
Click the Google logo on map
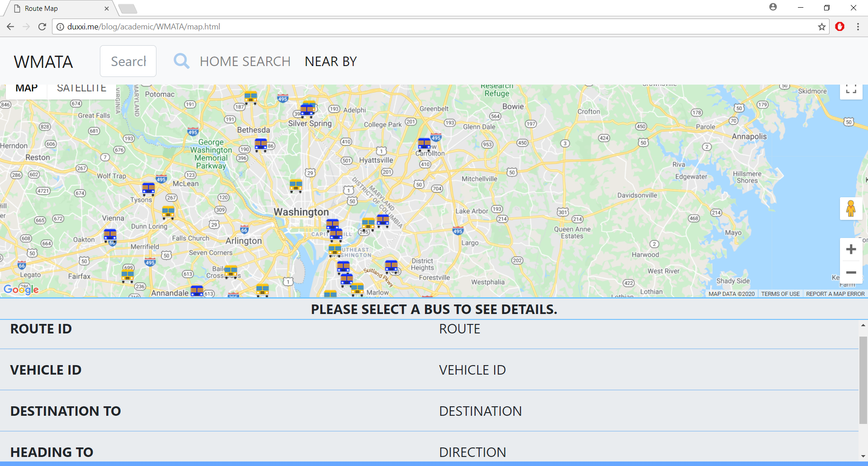coord(21,290)
